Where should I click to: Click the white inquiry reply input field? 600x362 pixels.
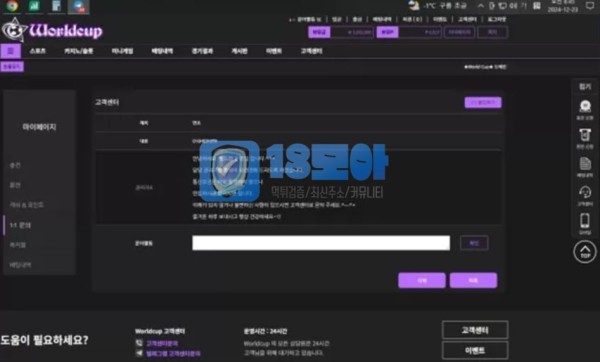click(x=321, y=243)
